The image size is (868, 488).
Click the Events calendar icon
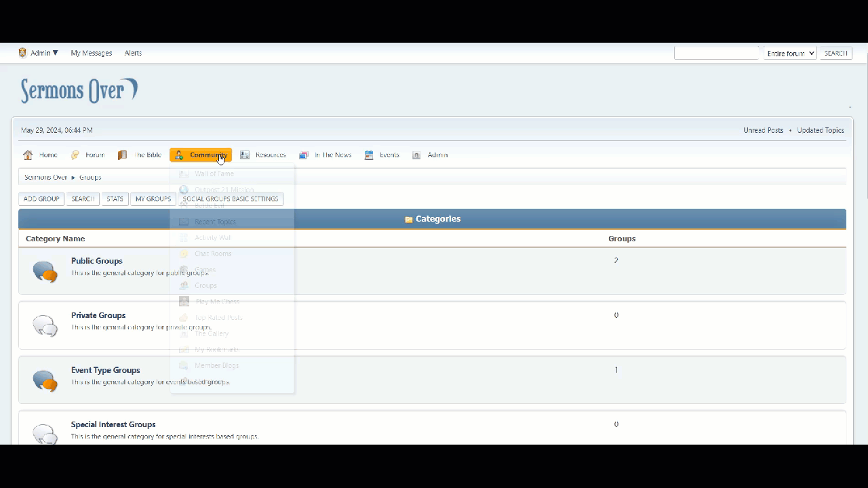click(x=369, y=155)
